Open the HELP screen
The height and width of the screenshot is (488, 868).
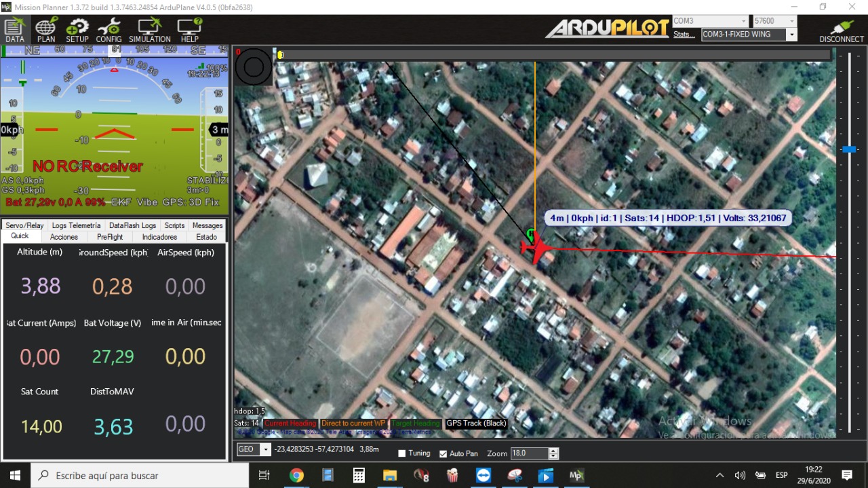point(189,31)
